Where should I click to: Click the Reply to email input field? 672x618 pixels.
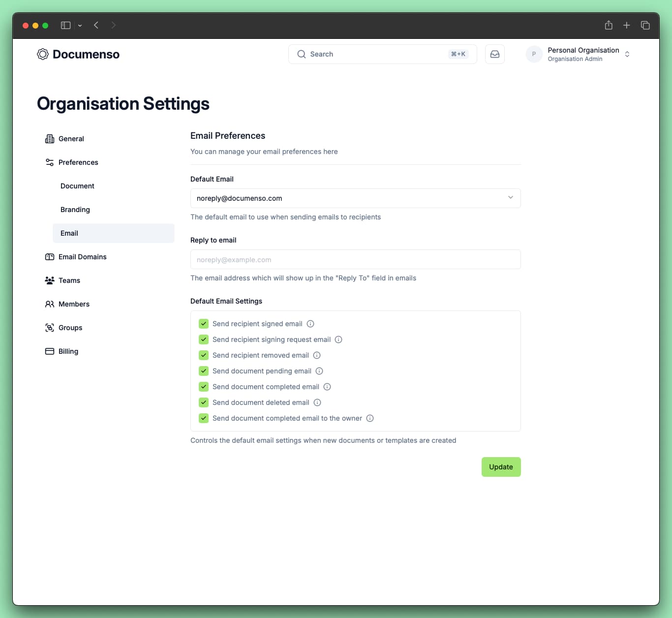click(355, 259)
